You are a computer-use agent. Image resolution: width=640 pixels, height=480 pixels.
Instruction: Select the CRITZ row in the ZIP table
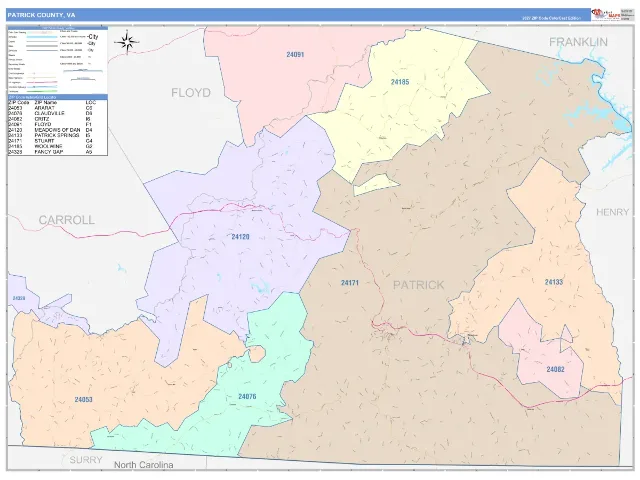click(58, 119)
